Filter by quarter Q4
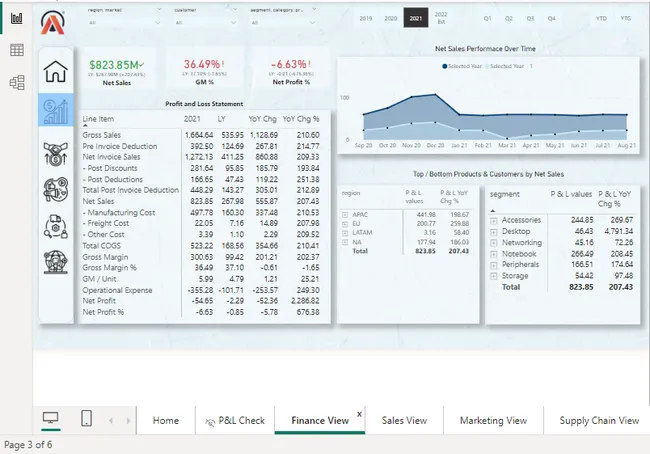The image size is (650, 454). [551, 18]
